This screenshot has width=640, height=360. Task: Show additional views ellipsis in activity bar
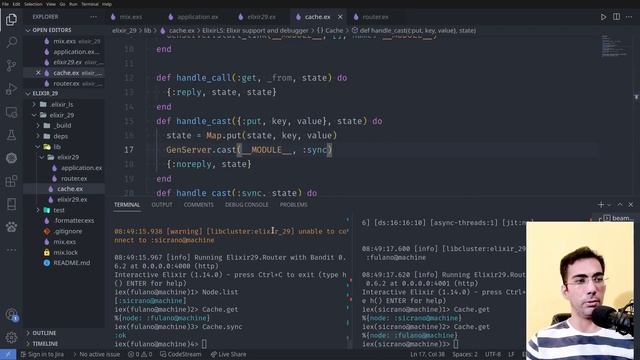[11, 249]
